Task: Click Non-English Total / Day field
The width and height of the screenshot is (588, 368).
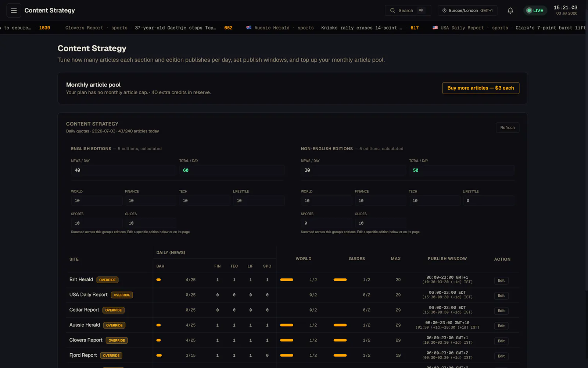Action: pyautogui.click(x=462, y=170)
